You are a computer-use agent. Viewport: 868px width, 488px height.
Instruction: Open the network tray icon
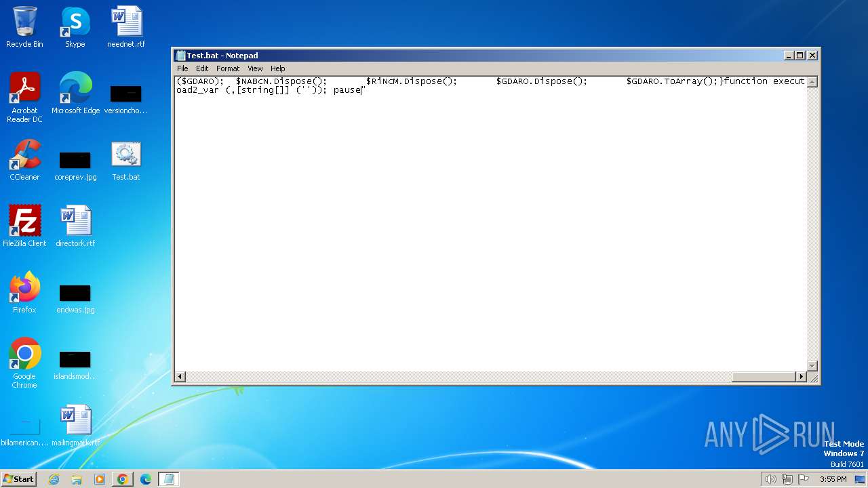click(x=787, y=479)
